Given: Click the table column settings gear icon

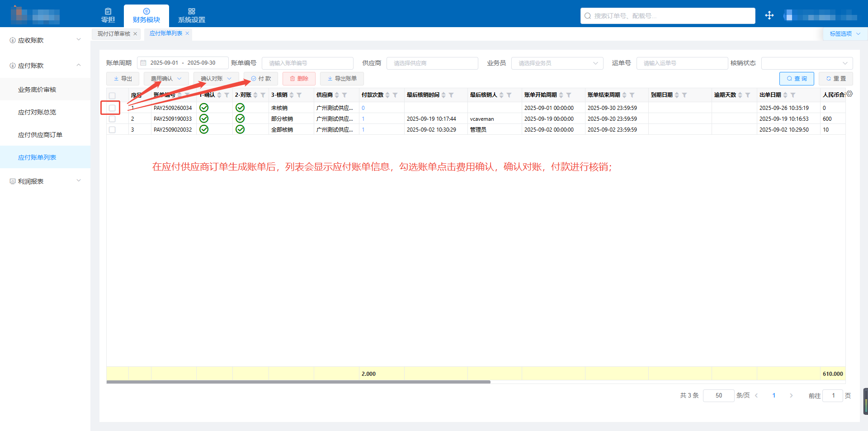Looking at the screenshot, I should coord(849,94).
